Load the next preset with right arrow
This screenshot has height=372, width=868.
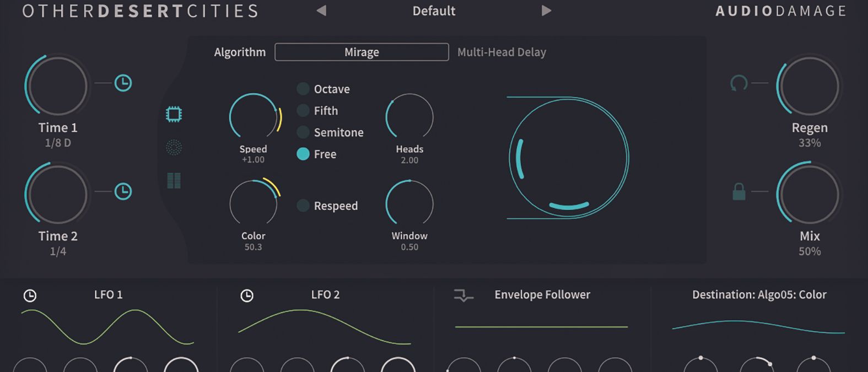coord(546,10)
